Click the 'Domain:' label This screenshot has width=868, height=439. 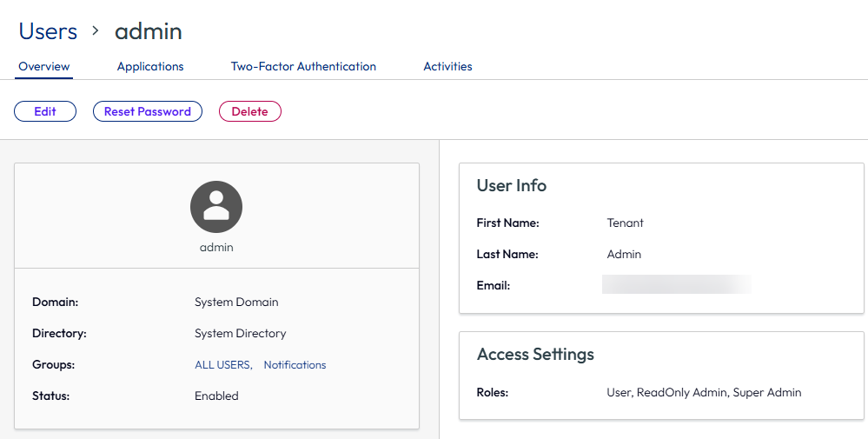click(56, 303)
